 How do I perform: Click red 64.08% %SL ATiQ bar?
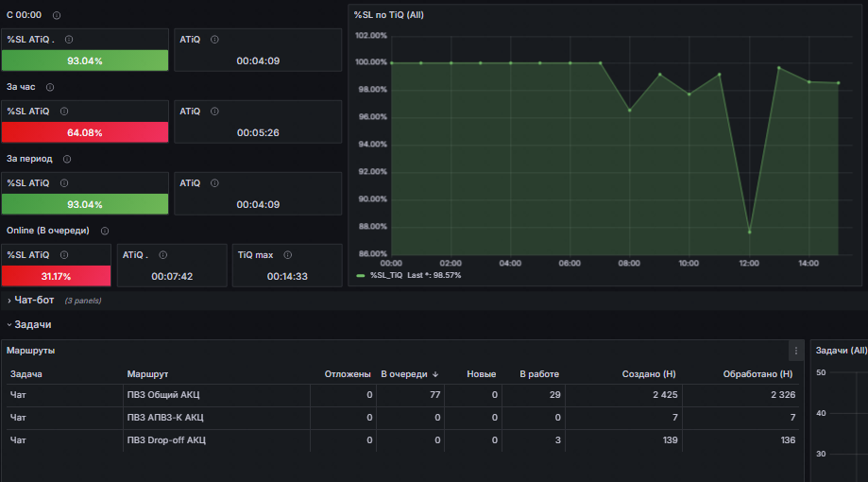point(85,132)
